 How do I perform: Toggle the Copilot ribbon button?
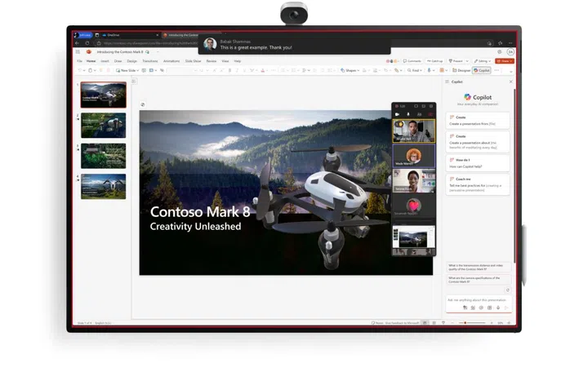(x=482, y=70)
